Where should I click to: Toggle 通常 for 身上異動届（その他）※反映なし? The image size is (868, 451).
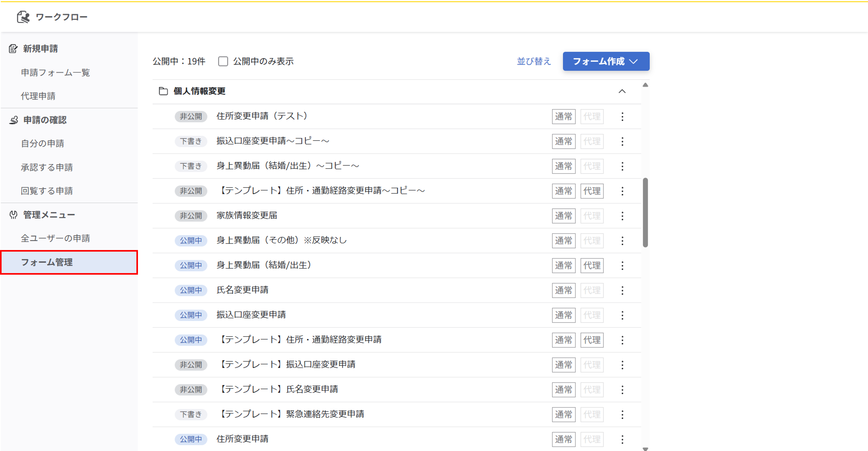click(x=563, y=241)
